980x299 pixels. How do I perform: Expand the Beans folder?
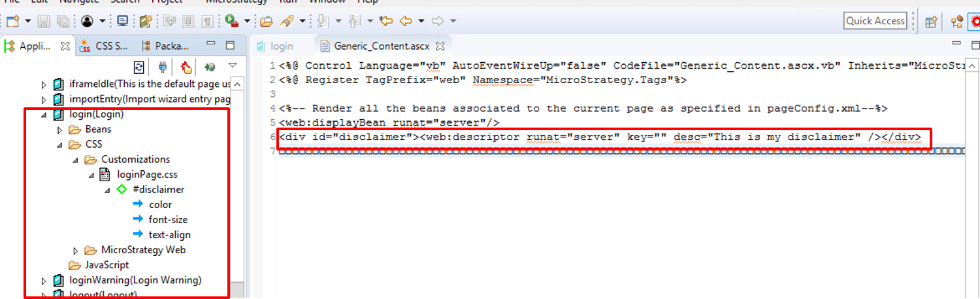[61, 130]
